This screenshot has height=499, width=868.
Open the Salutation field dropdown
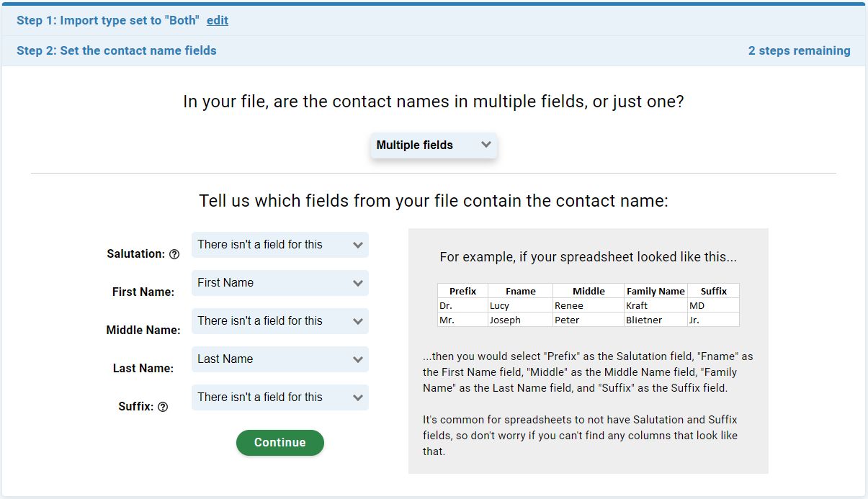tap(280, 245)
